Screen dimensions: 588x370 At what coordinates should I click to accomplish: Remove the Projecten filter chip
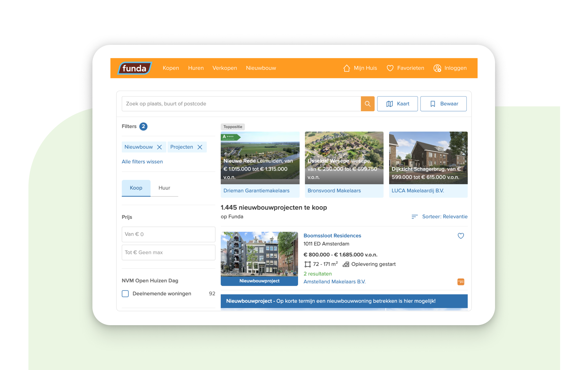point(200,147)
